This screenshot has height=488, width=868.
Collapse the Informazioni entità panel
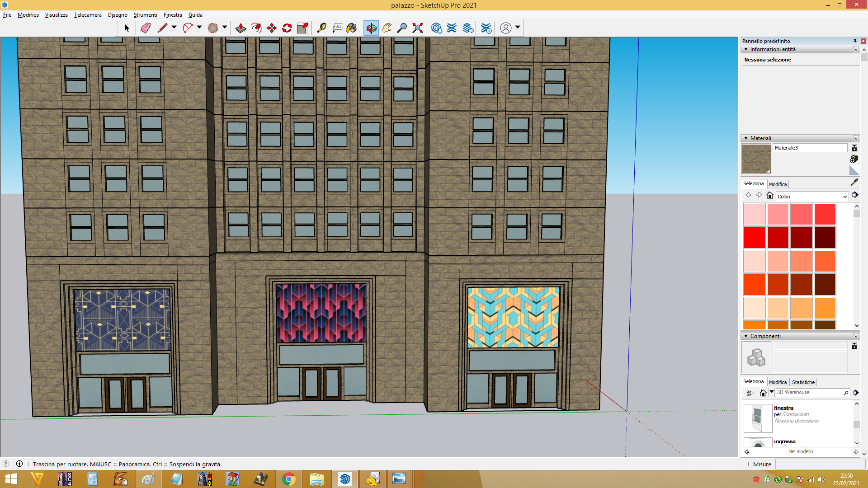[746, 49]
